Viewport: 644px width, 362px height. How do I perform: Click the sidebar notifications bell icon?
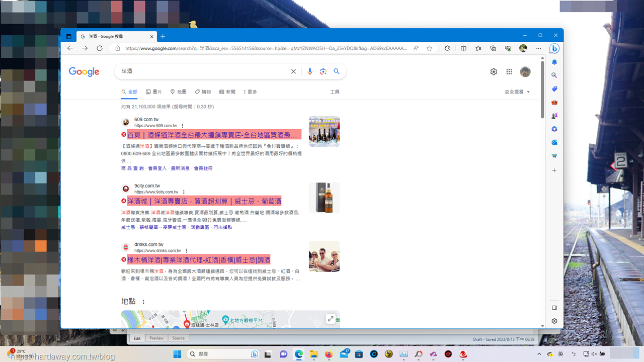554,62
